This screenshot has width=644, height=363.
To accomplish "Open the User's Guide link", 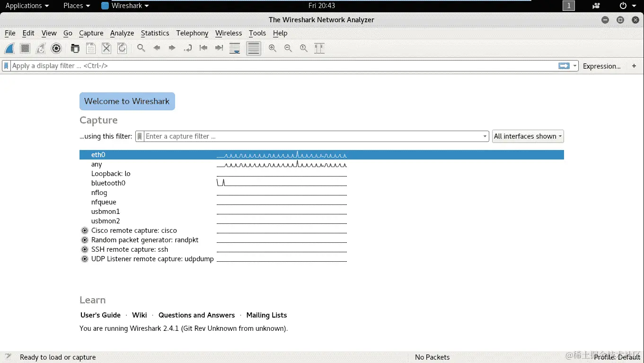I will 100,315.
